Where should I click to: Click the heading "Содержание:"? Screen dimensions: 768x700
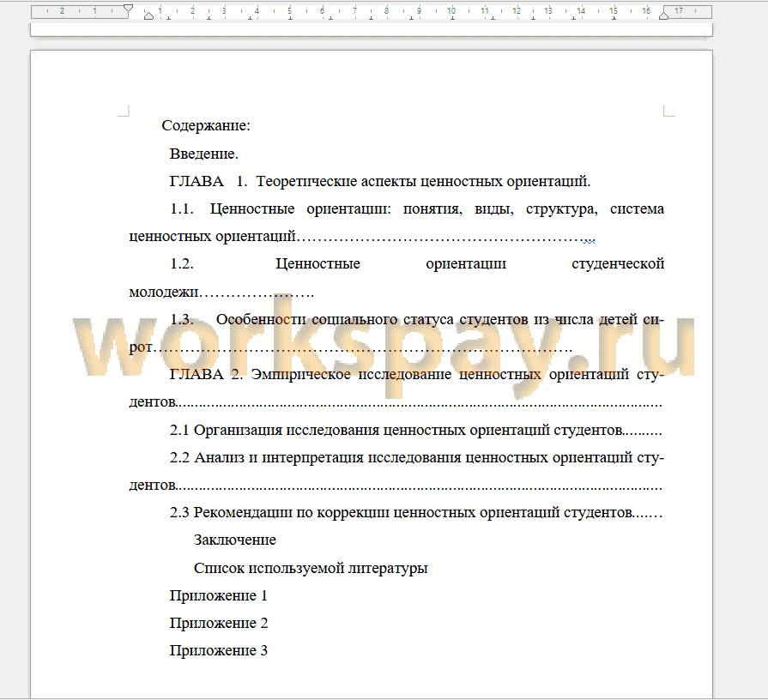pyautogui.click(x=206, y=125)
